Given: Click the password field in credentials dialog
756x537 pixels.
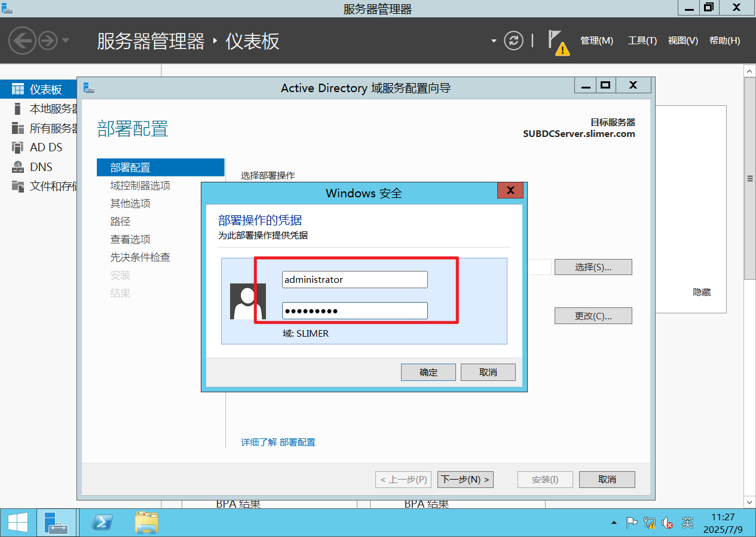Looking at the screenshot, I should [x=355, y=310].
